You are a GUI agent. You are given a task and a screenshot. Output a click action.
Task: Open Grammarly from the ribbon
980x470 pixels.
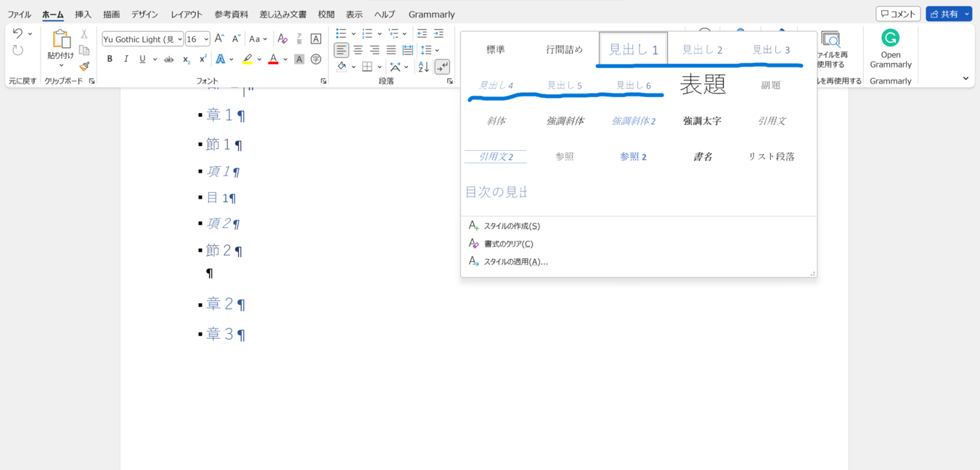click(891, 49)
